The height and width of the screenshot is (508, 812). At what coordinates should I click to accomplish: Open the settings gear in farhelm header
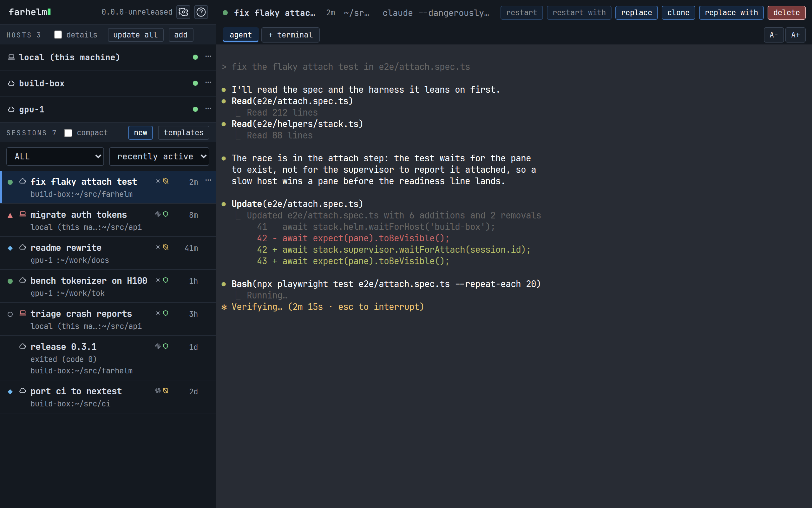click(183, 12)
